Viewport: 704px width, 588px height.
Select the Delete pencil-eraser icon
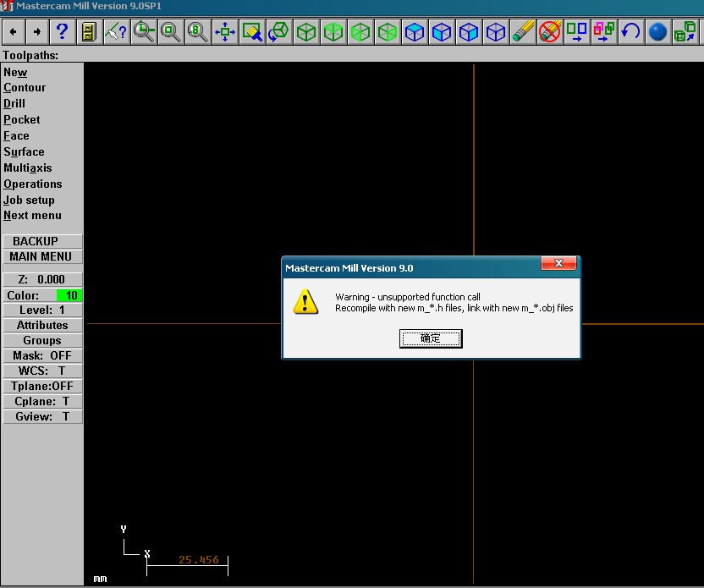(x=523, y=32)
